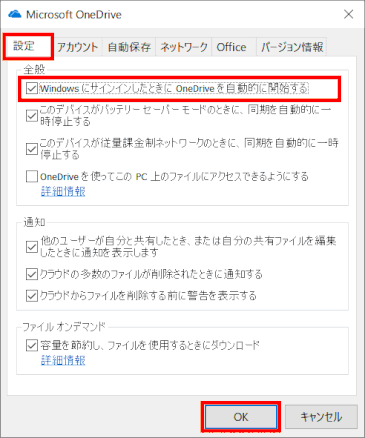Image resolution: width=365 pixels, height=438 pixels.
Task: Toggle pause sync in battery saver mode checkbox
Action: click(32, 116)
